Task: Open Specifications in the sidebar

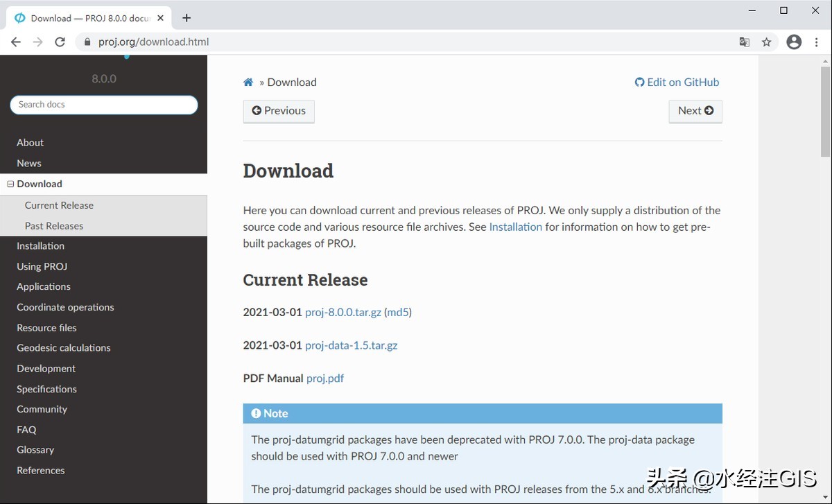Action: pos(46,389)
